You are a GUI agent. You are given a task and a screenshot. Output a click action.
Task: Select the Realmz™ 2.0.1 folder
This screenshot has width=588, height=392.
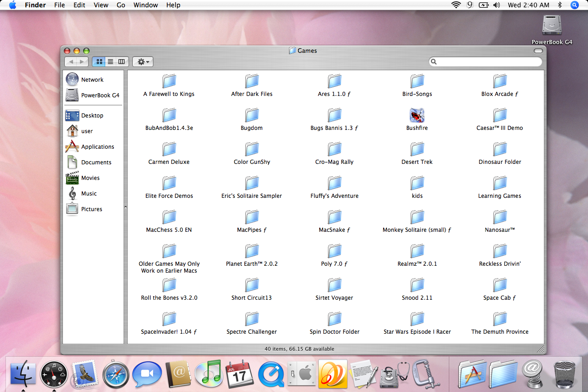pyautogui.click(x=417, y=251)
